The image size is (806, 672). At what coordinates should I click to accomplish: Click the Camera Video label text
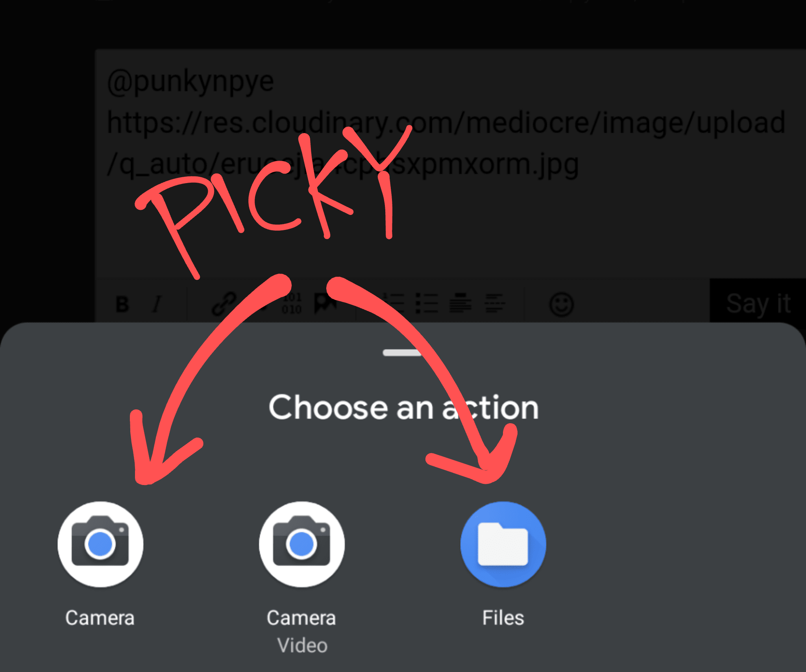pyautogui.click(x=302, y=631)
